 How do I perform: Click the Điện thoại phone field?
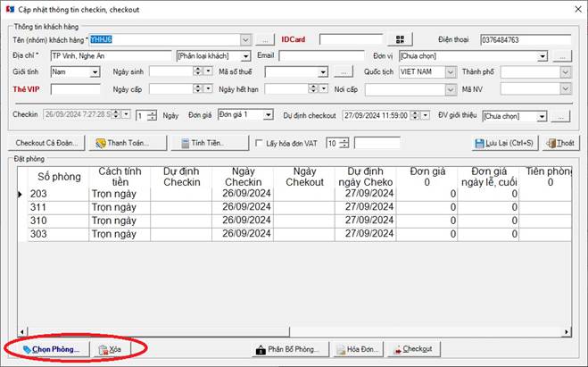526,40
